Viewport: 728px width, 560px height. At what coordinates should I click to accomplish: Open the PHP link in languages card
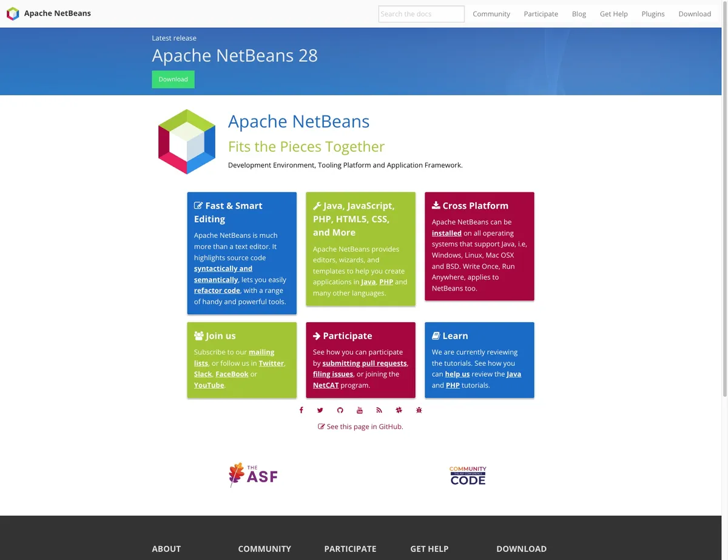386,282
